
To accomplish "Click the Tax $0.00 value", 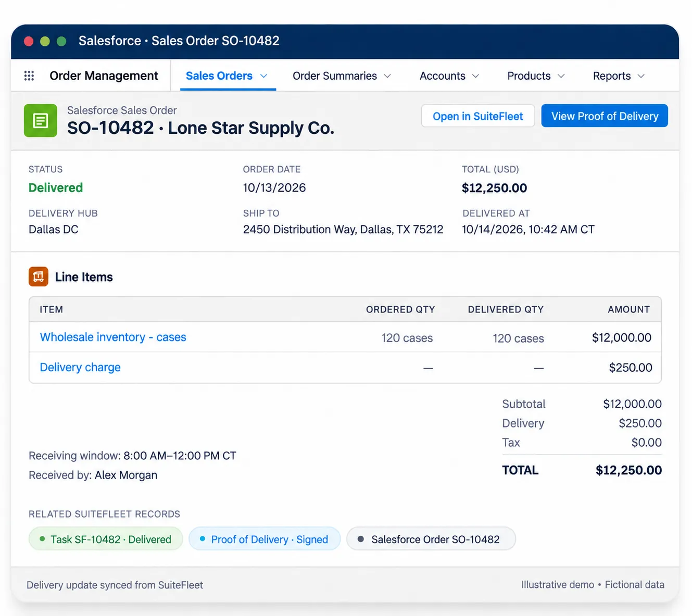I will 647,443.
